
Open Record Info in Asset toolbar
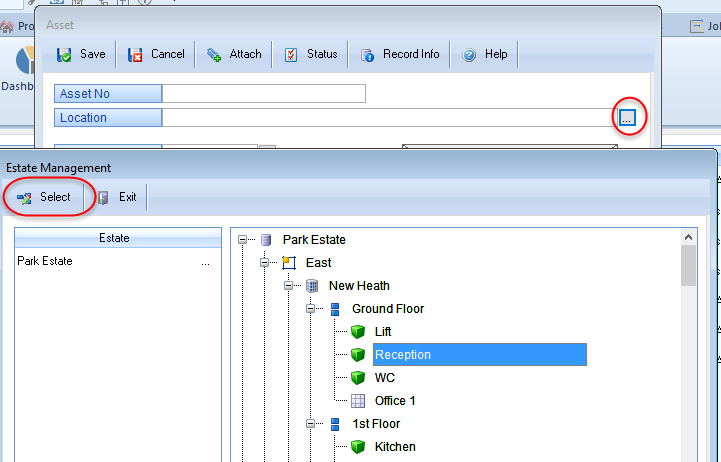(x=399, y=54)
